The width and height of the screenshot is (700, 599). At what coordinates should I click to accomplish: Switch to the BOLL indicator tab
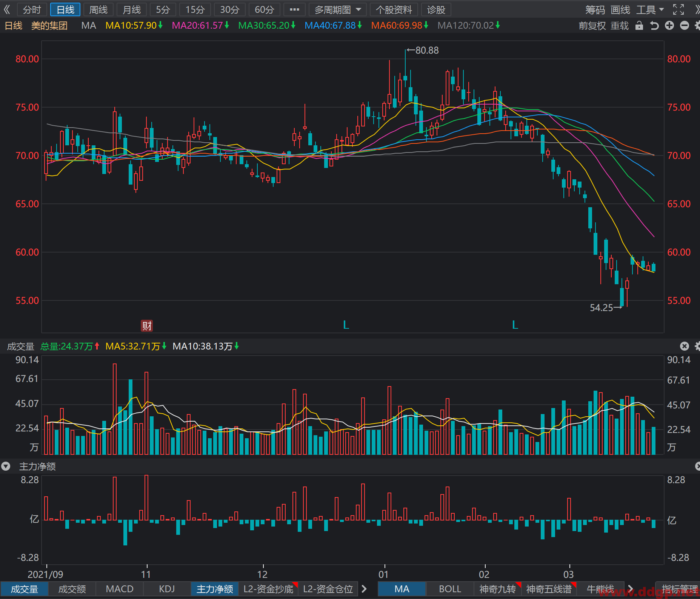[x=450, y=589]
